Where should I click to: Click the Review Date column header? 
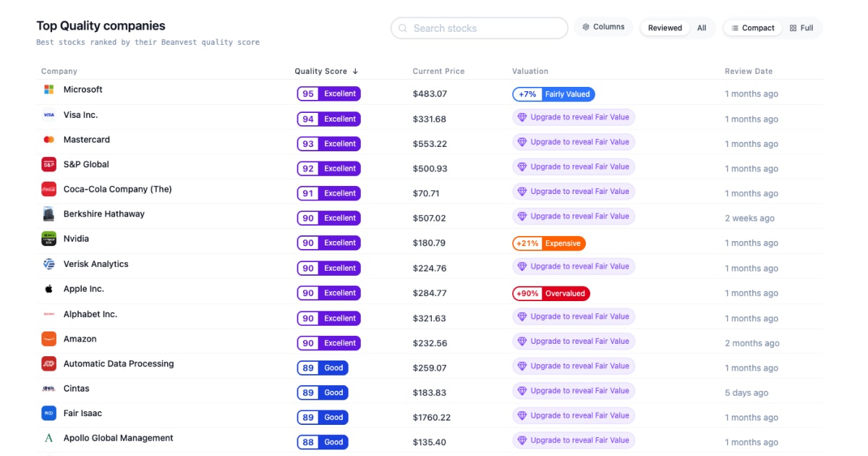click(749, 72)
